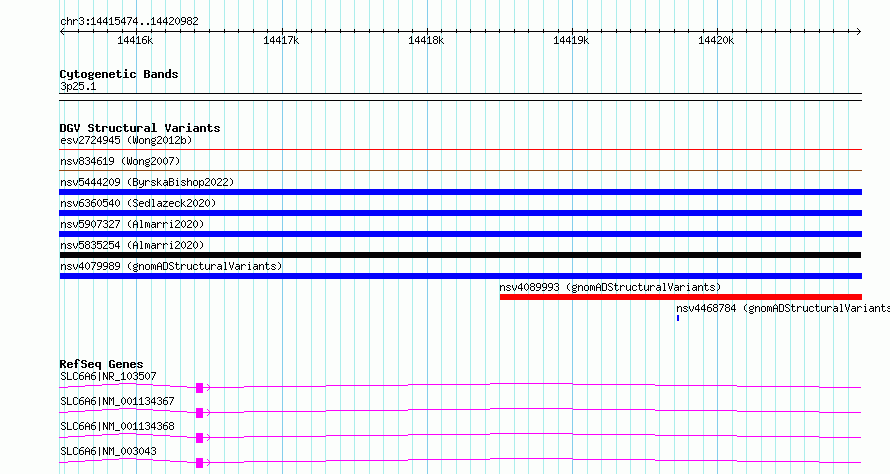The image size is (890, 474).
Task: Click the small blue mark of nsv4468784
Action: (x=678, y=318)
